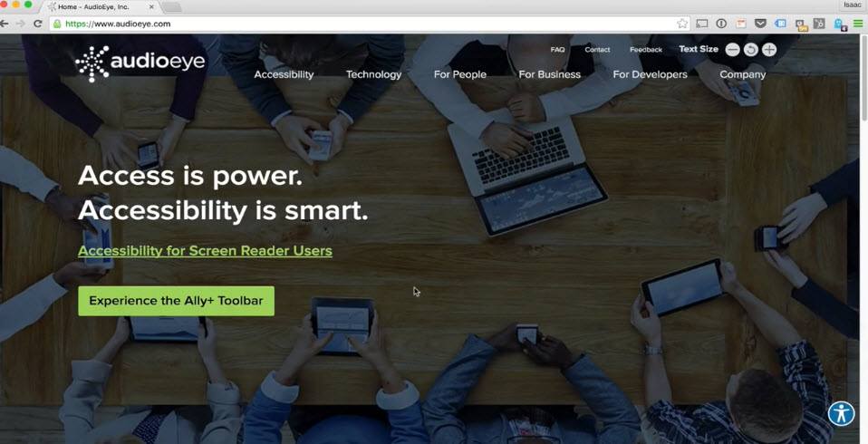Image resolution: width=868 pixels, height=444 pixels.
Task: Click the AudioEye logo
Action: 140,63
